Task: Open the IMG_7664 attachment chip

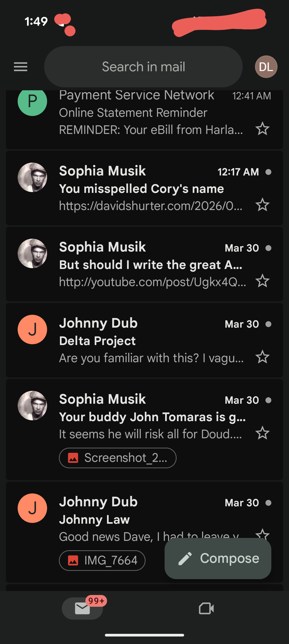Action: 102,560
